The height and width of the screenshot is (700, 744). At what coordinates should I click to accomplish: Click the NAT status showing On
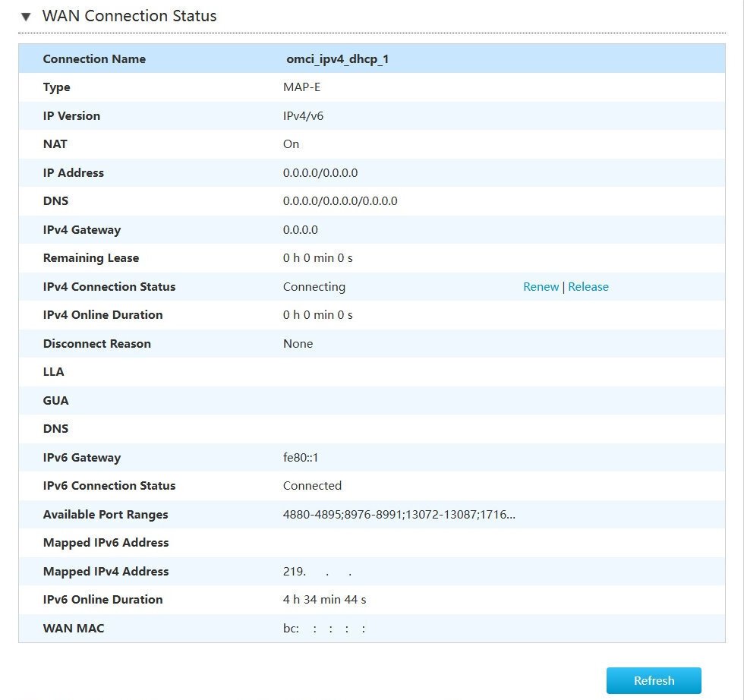[291, 143]
